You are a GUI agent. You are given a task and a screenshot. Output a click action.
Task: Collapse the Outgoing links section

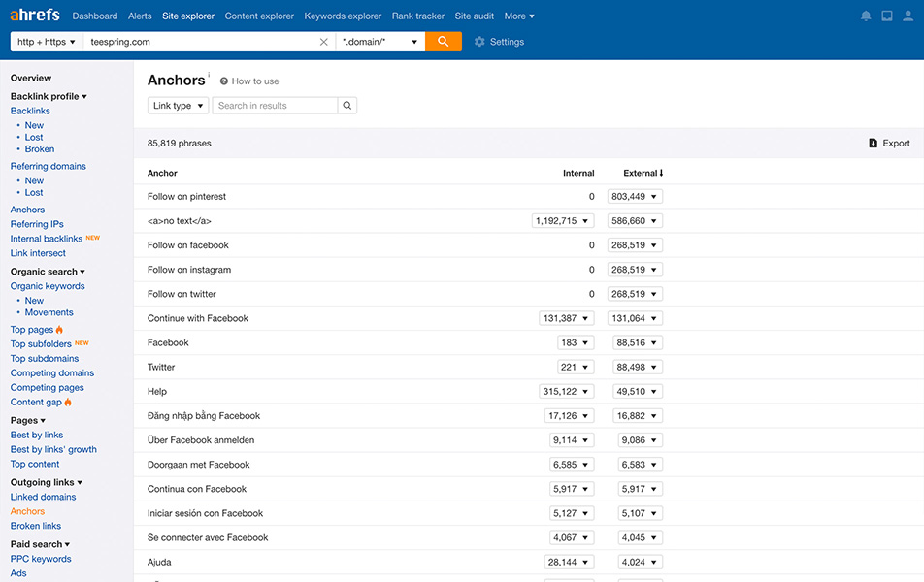(47, 482)
